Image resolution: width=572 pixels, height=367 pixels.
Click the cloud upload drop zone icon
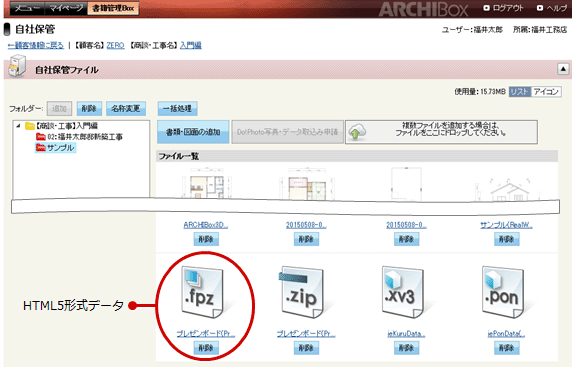pos(357,132)
